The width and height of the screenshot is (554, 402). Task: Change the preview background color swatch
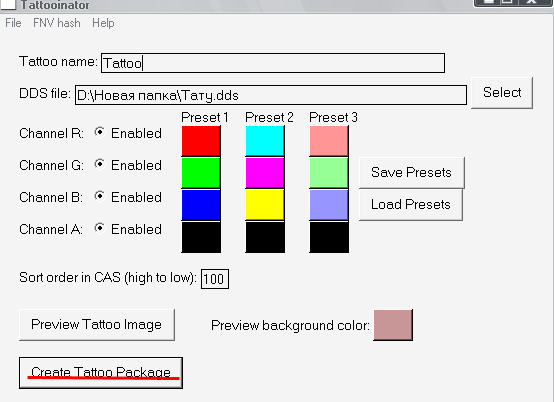[393, 325]
